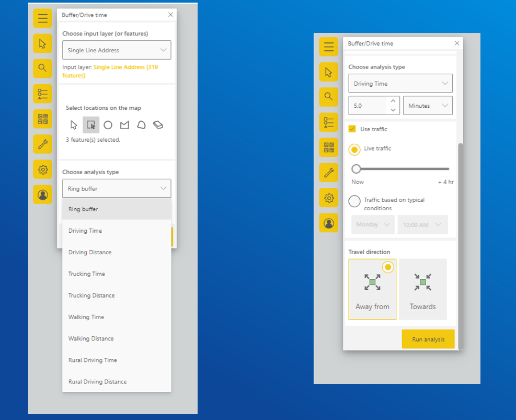Expand the Single Line Address input layer dropdown
The height and width of the screenshot is (420, 516).
pyautogui.click(x=117, y=50)
